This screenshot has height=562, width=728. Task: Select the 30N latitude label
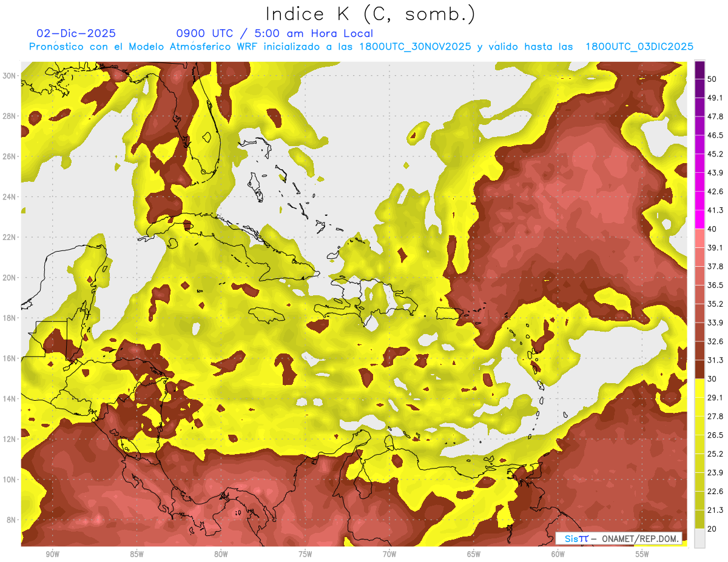(x=9, y=76)
